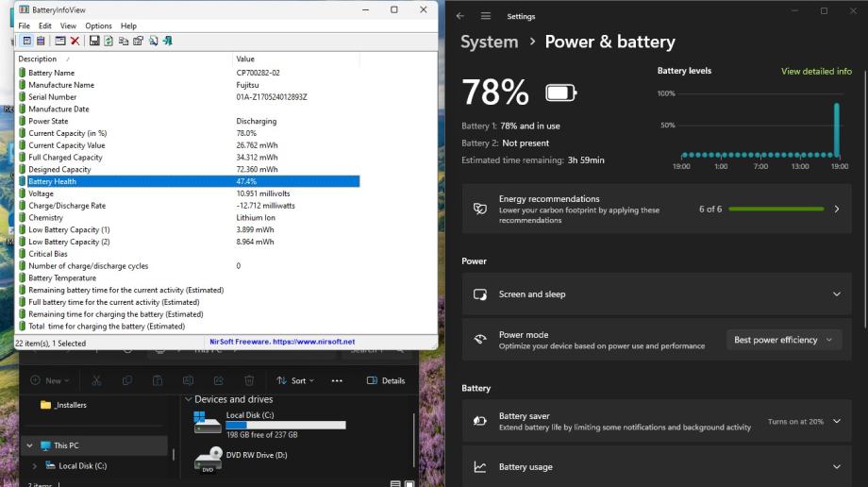Select the Local Disk (C:) drive icon under Devices and drives
Image resolution: width=868 pixels, height=487 pixels.
pos(207,423)
